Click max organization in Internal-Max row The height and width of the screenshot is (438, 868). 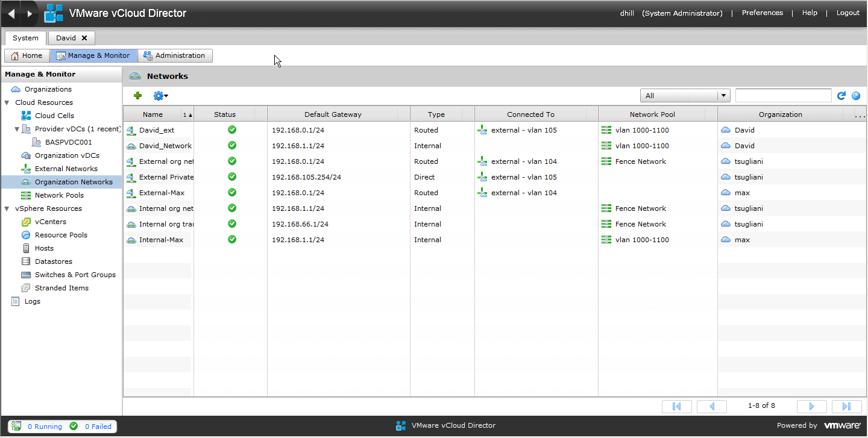click(x=742, y=240)
